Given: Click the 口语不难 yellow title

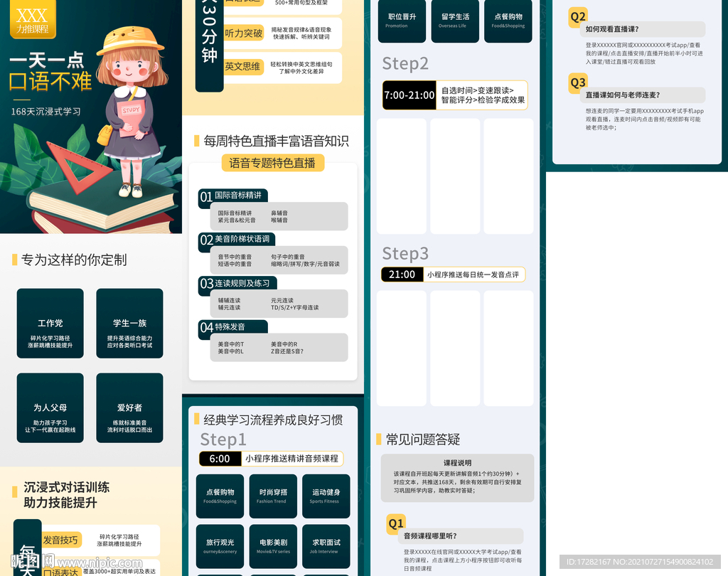Looking at the screenshot, I should coord(50,82).
